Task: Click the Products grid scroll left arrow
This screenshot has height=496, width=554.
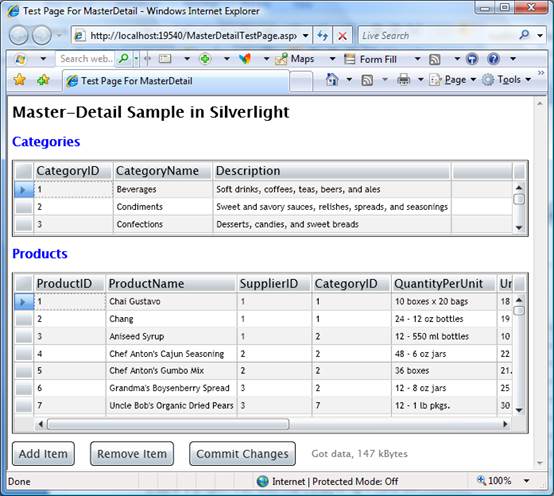Action: coord(41,424)
